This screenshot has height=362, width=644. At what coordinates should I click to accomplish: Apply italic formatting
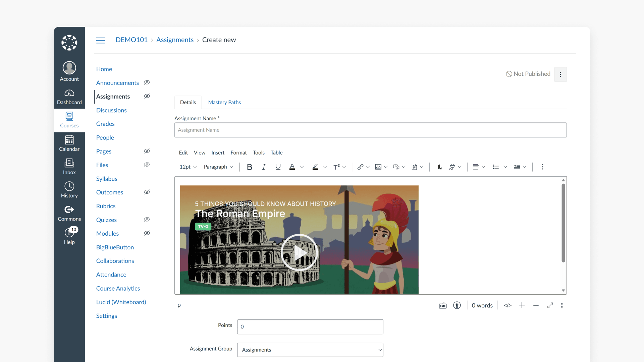(264, 167)
